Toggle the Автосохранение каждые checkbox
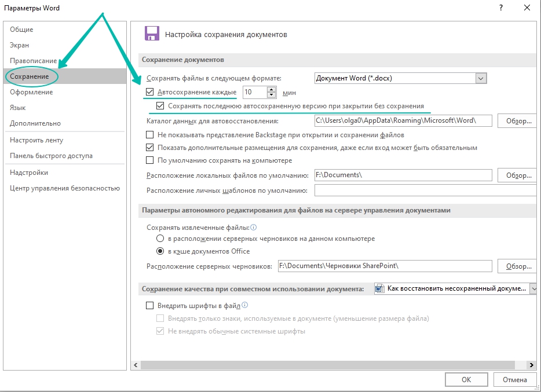This screenshot has width=541, height=392. 150,92
